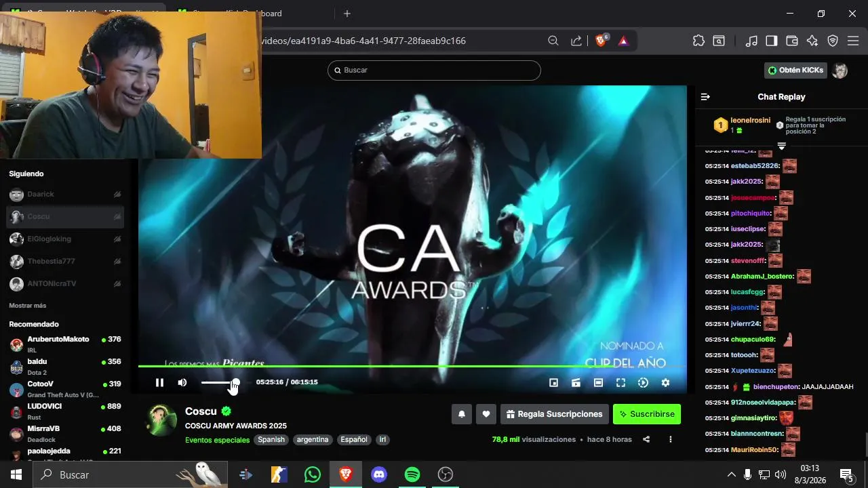Open the tab search icon in toolbar
Viewport: 868px width, 488px height.
tap(719, 41)
